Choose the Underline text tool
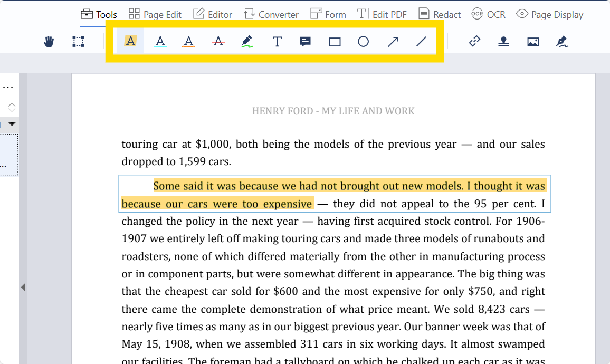The image size is (610, 364). tap(160, 41)
